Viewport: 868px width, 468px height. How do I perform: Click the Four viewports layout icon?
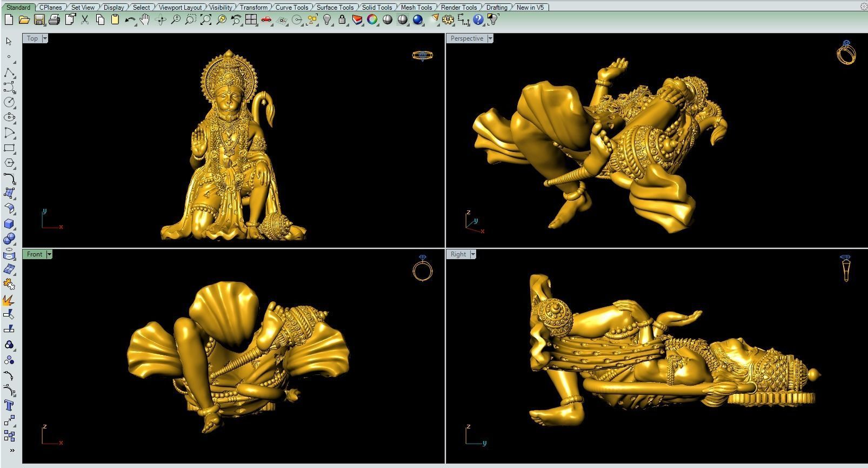(x=251, y=19)
